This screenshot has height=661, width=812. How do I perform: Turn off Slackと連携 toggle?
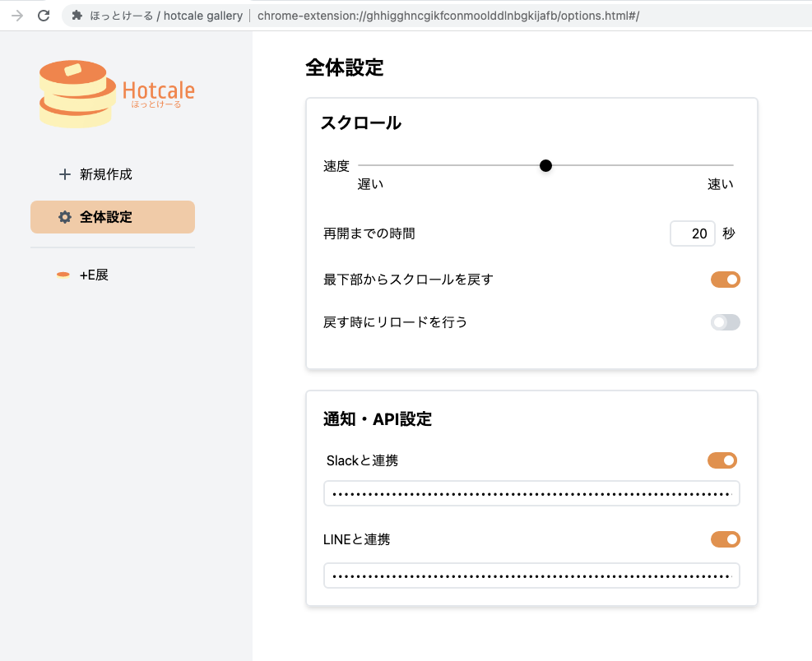[722, 460]
